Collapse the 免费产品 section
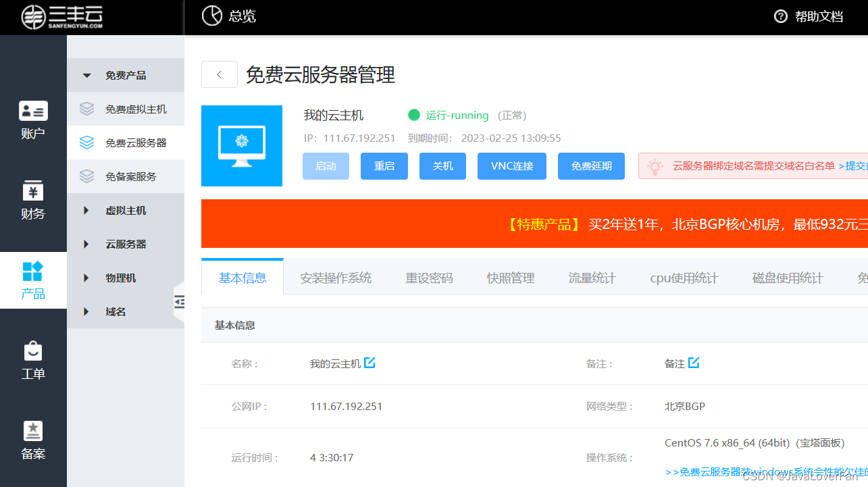 click(126, 75)
